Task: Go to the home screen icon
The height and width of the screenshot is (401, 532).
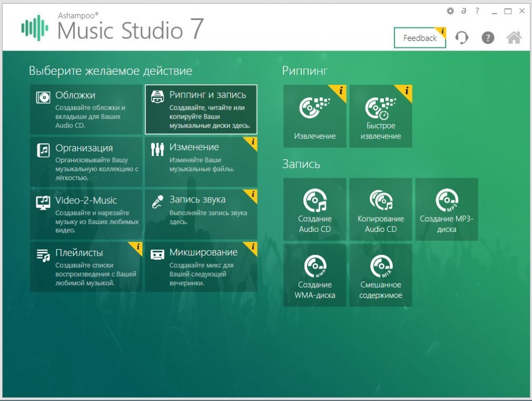Action: [x=514, y=38]
